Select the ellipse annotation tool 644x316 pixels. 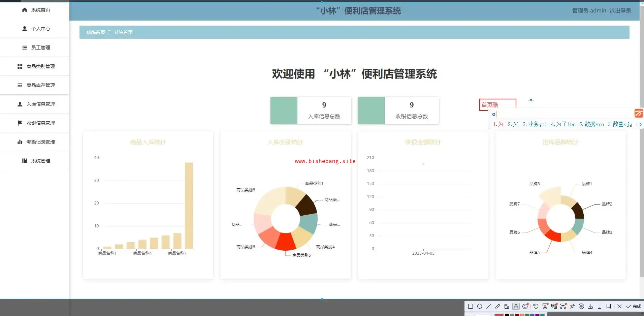tap(480, 306)
